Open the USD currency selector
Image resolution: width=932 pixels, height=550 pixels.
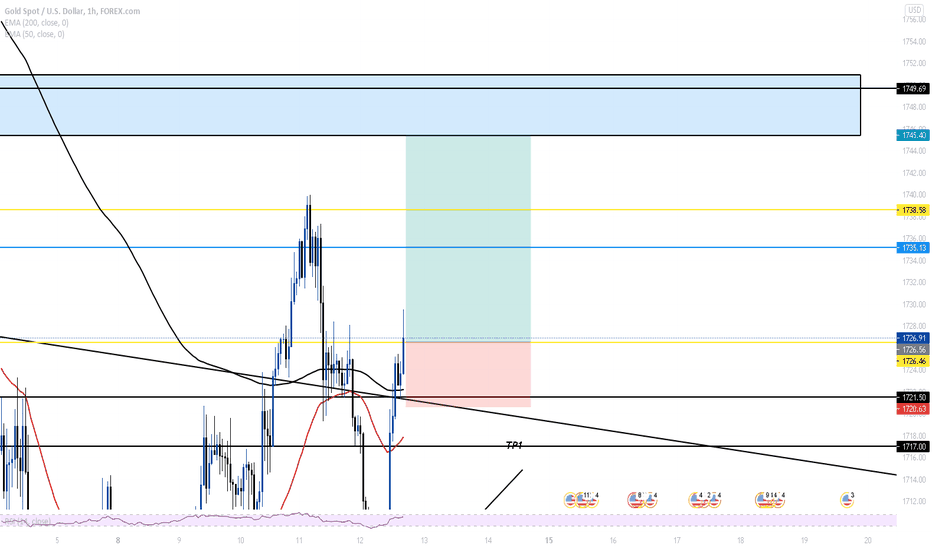914,10
